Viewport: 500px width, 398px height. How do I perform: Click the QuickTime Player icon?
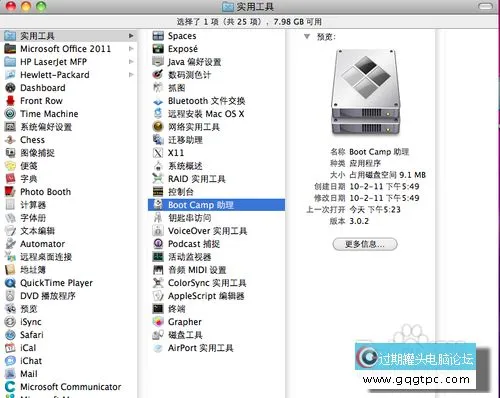coord(10,283)
